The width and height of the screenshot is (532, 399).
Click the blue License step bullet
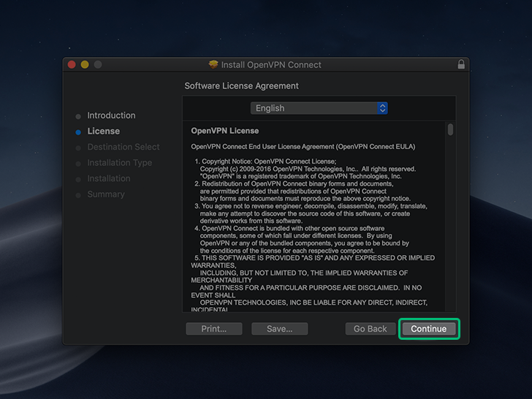(78, 132)
